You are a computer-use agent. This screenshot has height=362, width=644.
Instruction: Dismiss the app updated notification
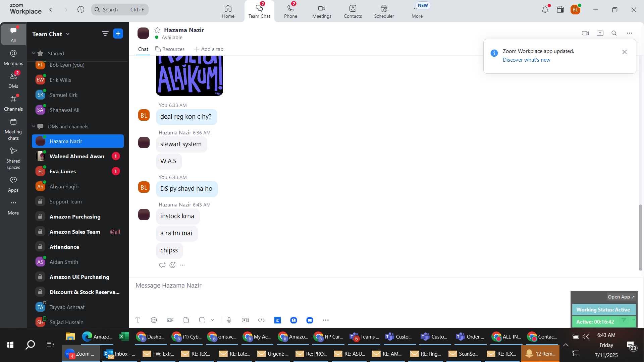pos(624,52)
